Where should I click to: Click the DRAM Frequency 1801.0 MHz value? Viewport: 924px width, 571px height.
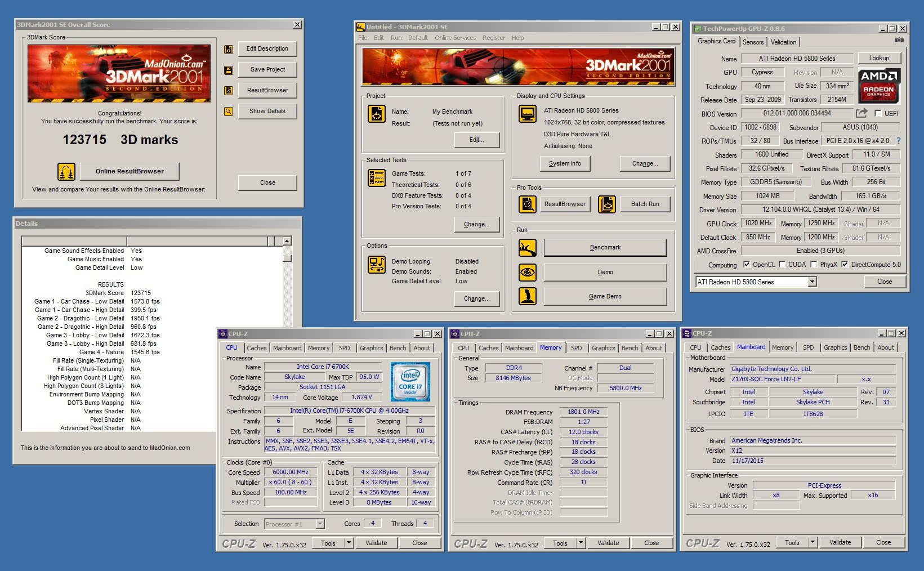pyautogui.click(x=583, y=412)
